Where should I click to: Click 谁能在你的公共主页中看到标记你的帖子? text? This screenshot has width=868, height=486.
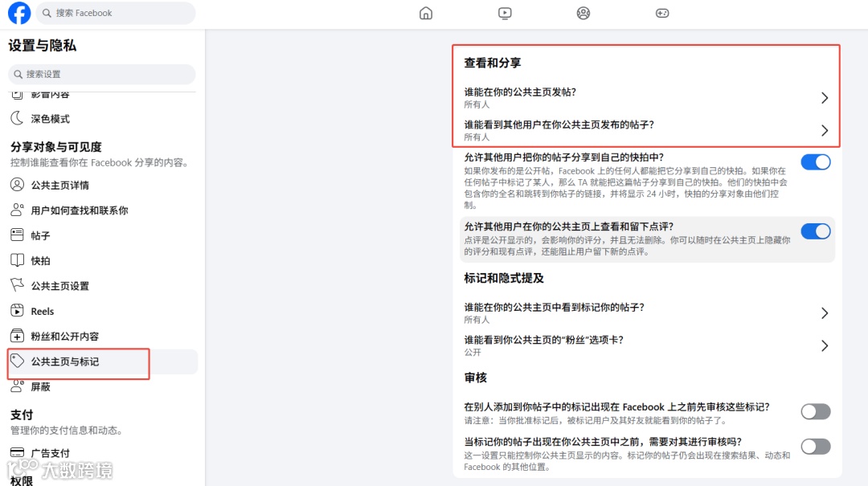click(554, 307)
